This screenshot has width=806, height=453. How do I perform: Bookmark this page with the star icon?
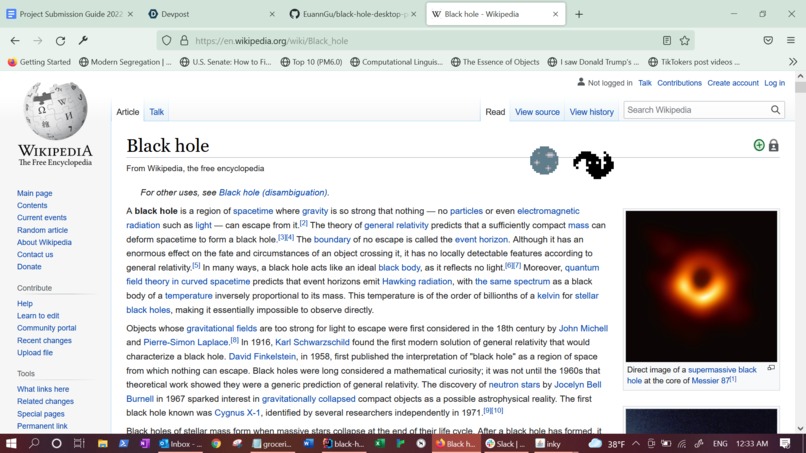685,41
